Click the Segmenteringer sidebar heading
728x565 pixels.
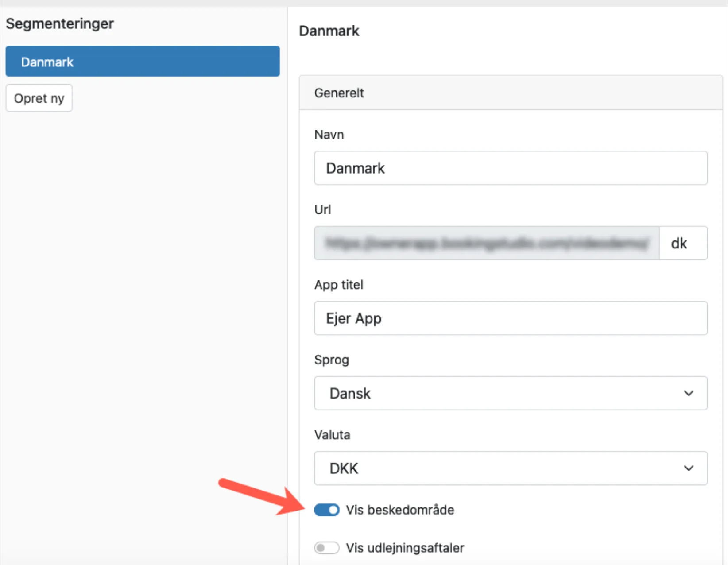pos(60,23)
